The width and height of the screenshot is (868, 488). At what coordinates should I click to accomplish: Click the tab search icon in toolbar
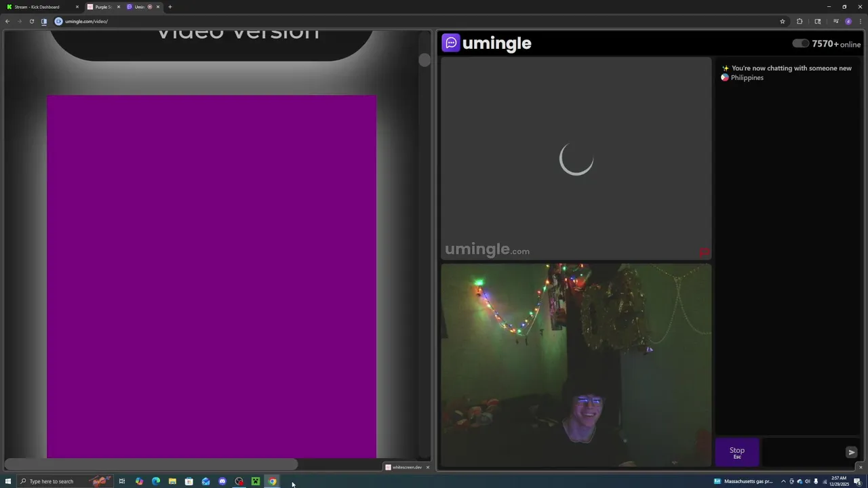tap(818, 21)
